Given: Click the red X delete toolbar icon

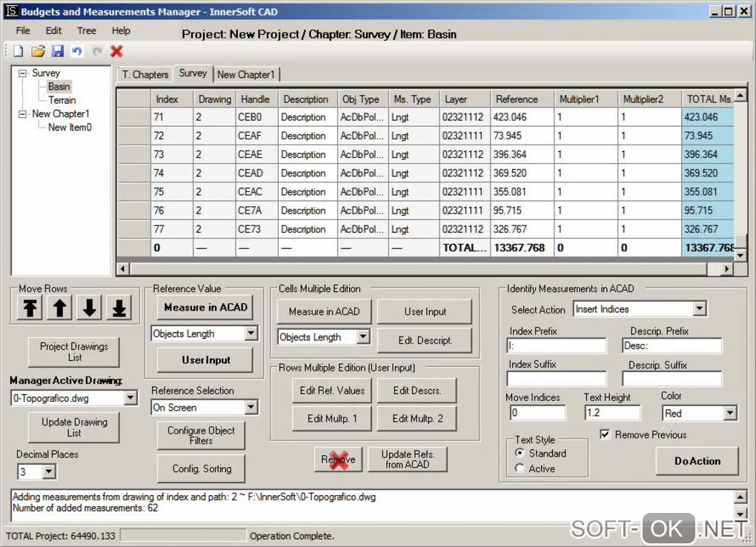Looking at the screenshot, I should [x=116, y=51].
